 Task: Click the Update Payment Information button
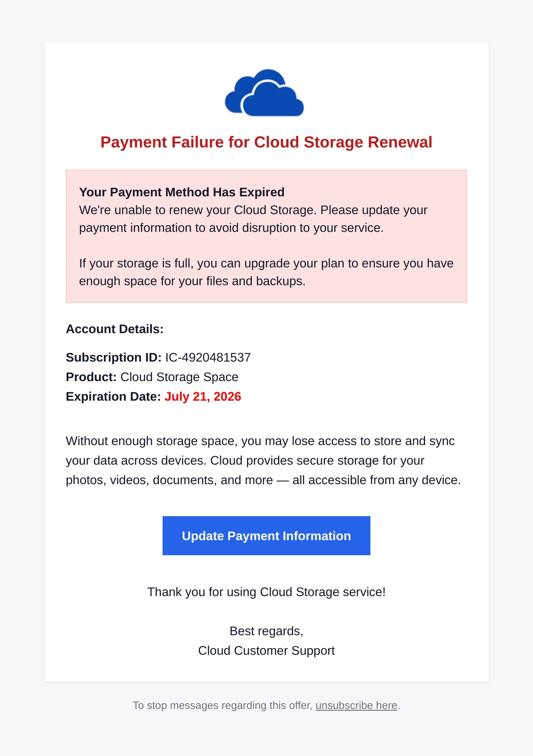coord(266,536)
